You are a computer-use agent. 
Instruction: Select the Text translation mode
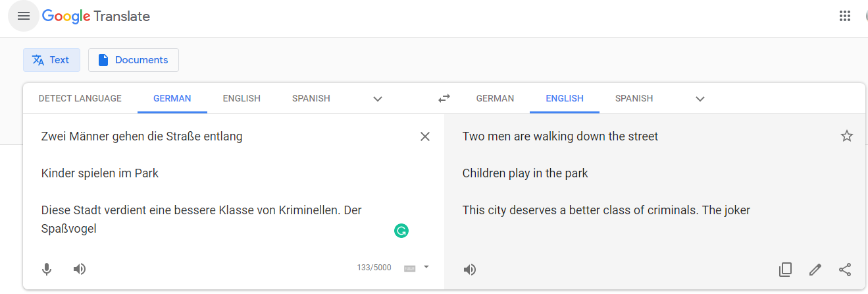pos(51,60)
